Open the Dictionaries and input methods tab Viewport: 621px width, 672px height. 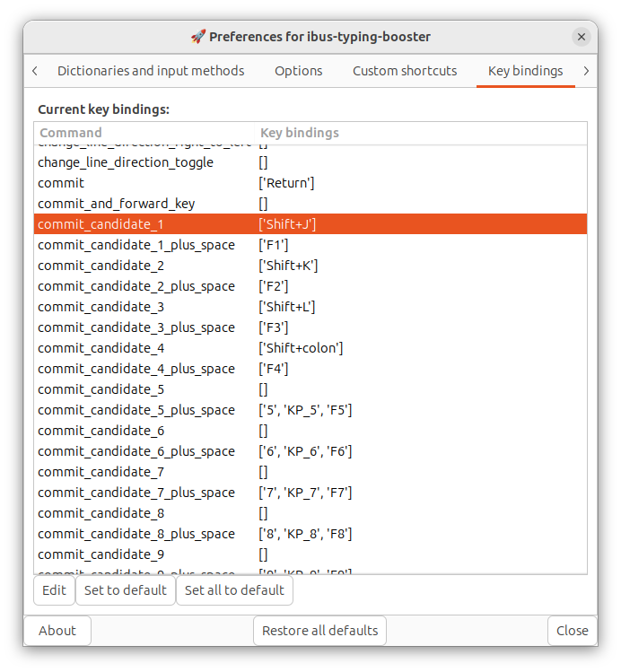151,71
